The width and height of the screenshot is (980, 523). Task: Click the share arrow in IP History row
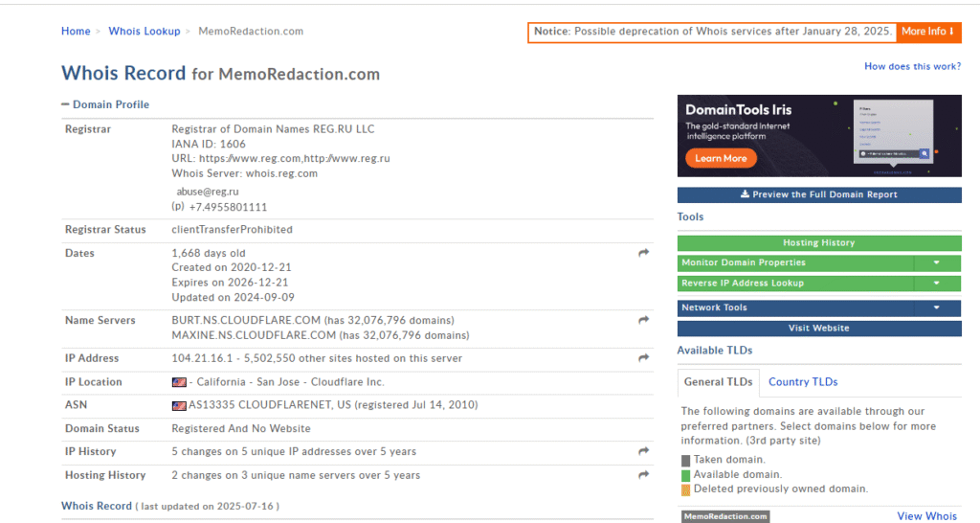coord(644,451)
